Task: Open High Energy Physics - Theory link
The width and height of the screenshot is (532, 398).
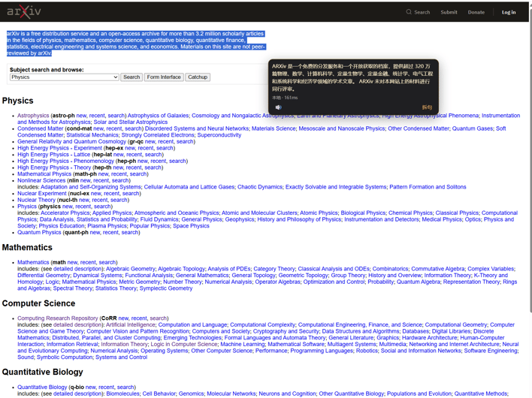Action: tap(54, 167)
